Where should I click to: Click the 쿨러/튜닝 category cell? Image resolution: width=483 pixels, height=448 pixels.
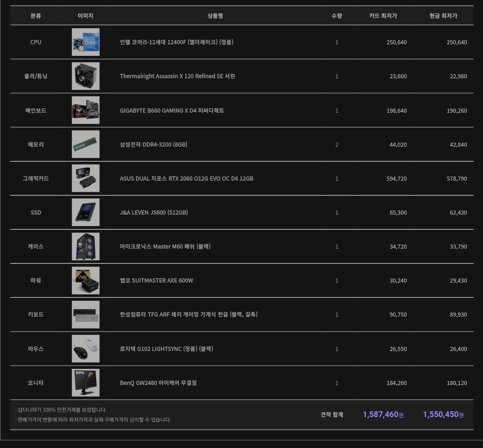[x=36, y=76]
